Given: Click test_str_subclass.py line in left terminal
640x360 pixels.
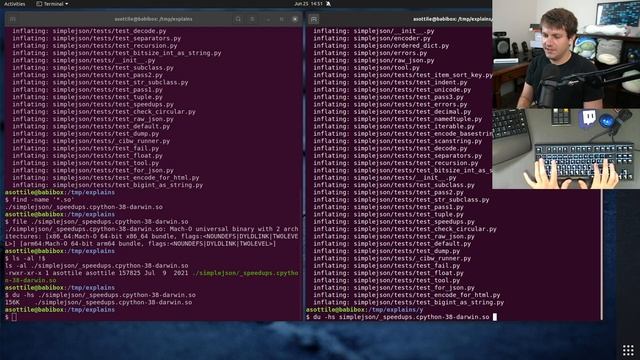Looking at the screenshot, I should [x=100, y=82].
